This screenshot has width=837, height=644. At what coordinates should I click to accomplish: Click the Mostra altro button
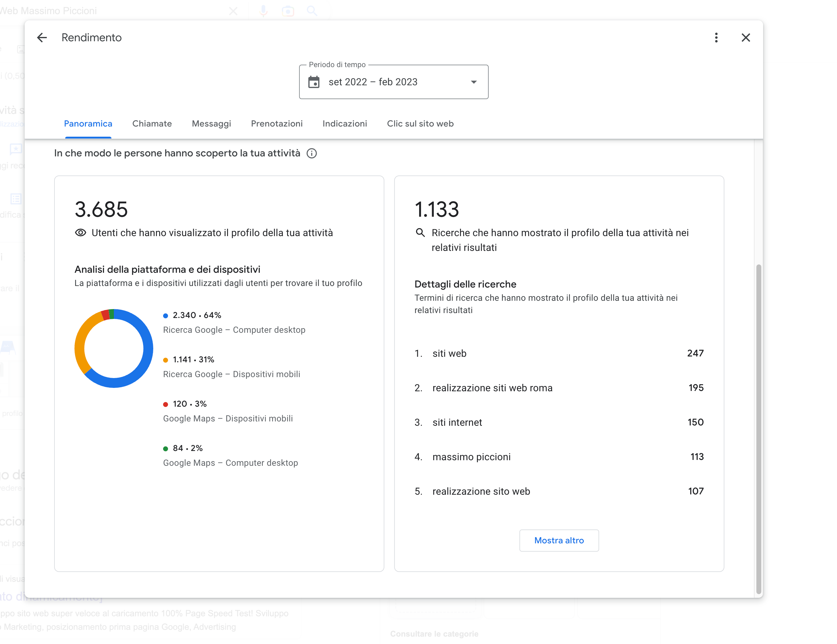pos(559,541)
